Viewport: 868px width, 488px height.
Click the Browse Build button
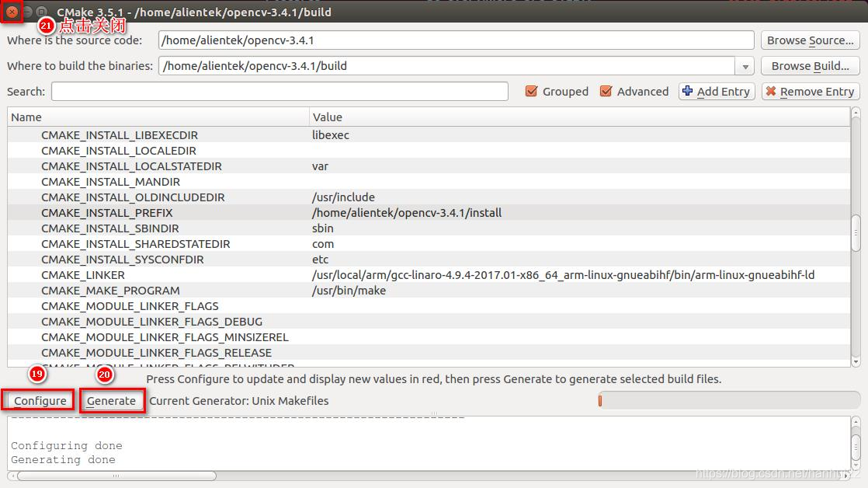[x=810, y=65]
